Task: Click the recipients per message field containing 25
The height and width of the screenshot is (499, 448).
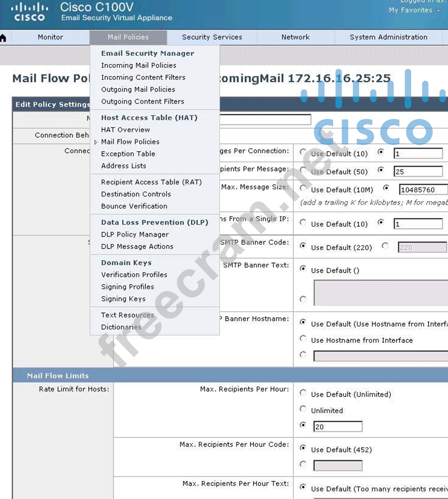Action: point(418,172)
